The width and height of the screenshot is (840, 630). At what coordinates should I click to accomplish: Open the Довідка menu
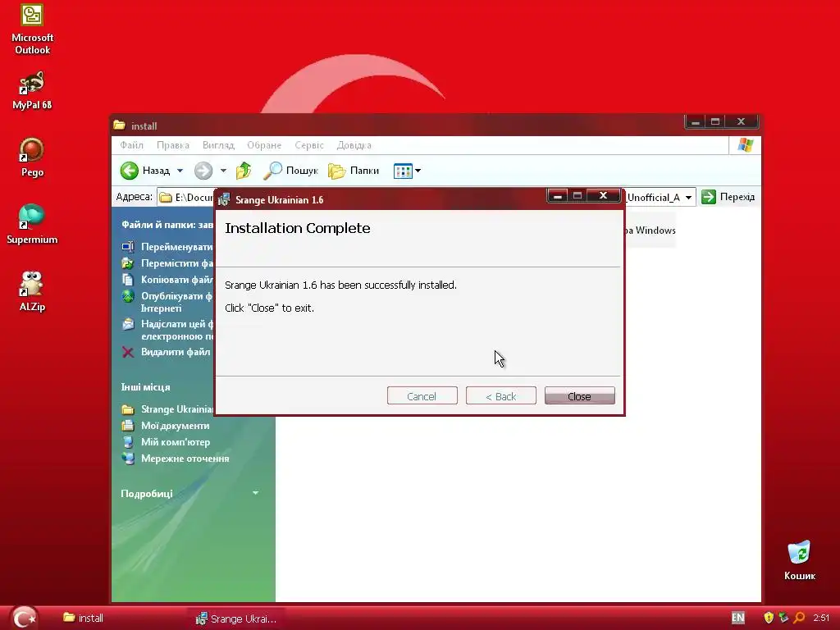click(354, 145)
